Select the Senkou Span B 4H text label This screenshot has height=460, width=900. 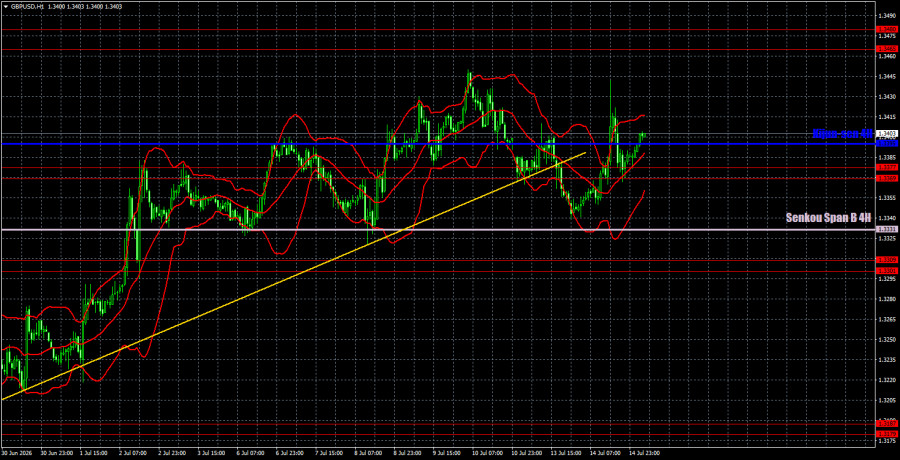(829, 218)
